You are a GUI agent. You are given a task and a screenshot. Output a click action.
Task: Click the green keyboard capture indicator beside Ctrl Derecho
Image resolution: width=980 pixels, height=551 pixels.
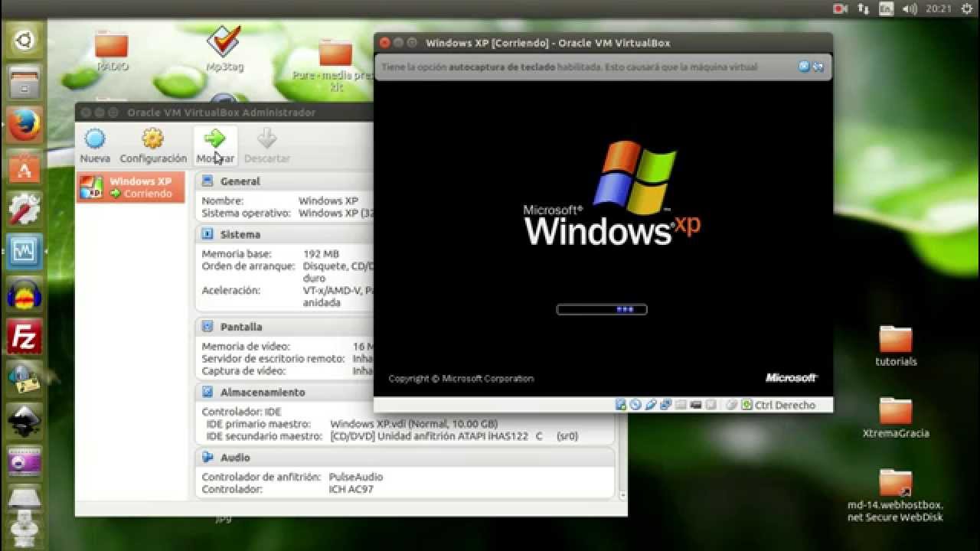(747, 405)
